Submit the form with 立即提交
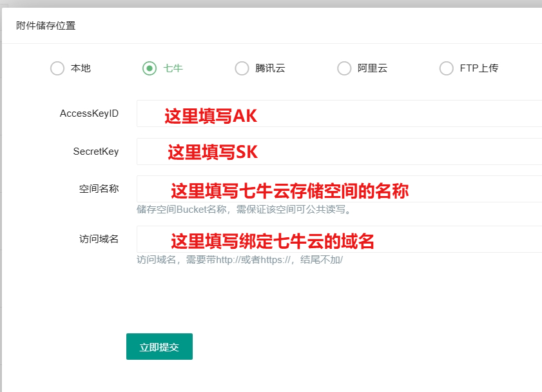The image size is (542, 392). (x=159, y=346)
